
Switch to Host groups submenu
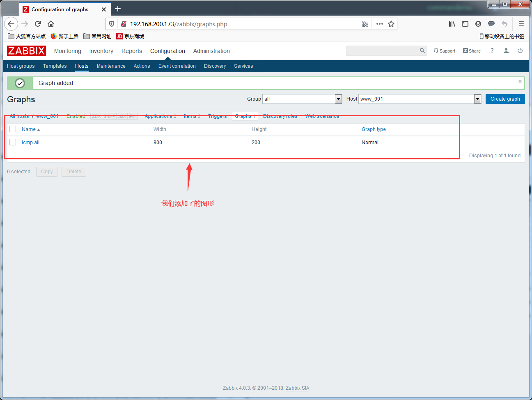click(x=21, y=66)
